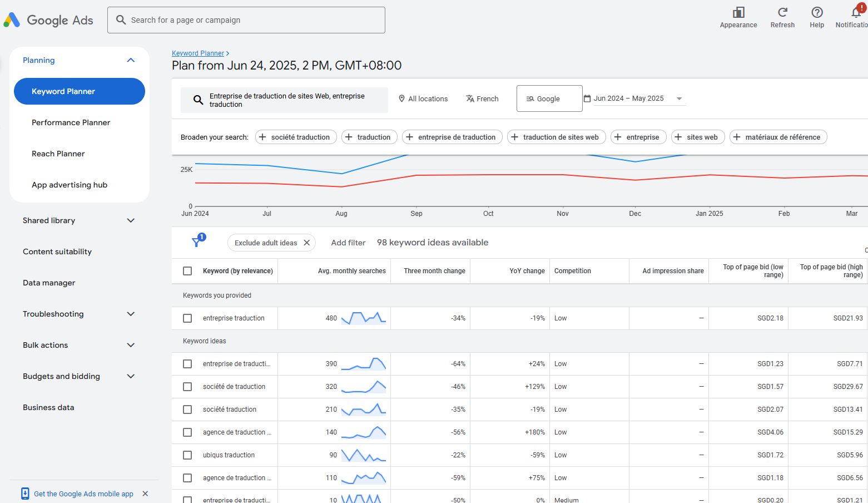Open Performance Planner from sidebar

(71, 122)
